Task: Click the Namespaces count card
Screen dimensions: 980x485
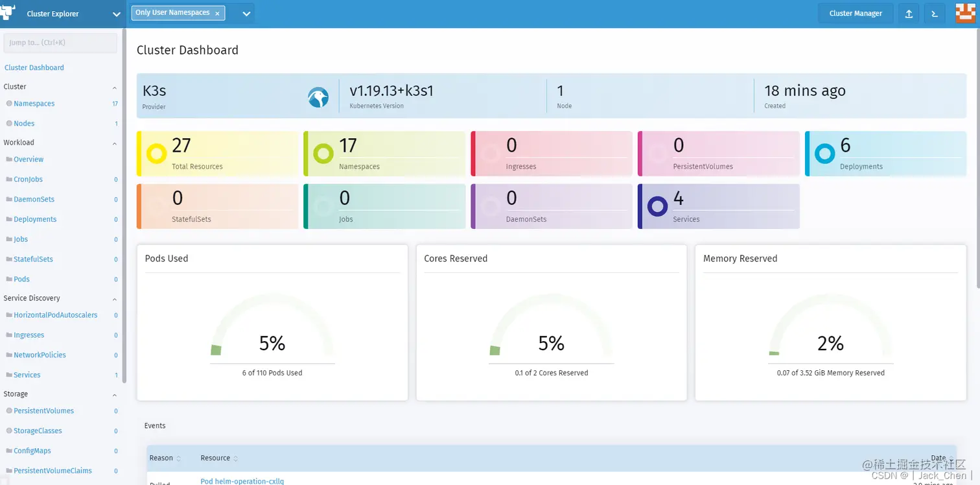Action: pyautogui.click(x=384, y=154)
